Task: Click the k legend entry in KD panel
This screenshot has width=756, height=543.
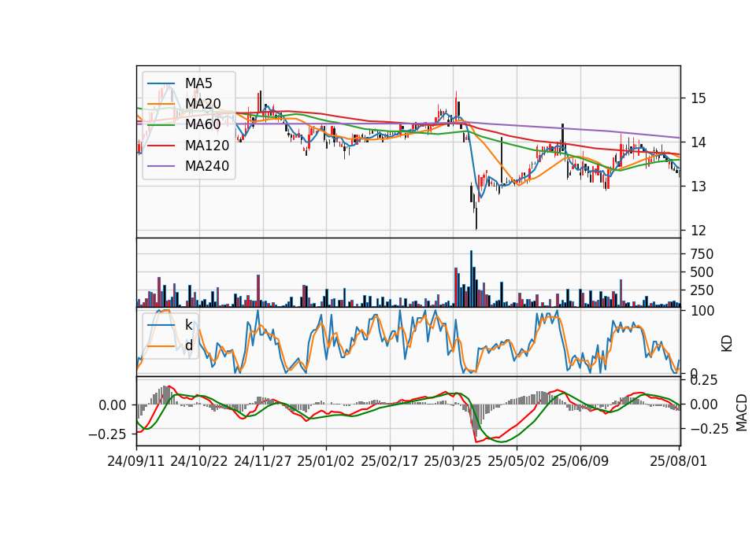Action: 170,325
